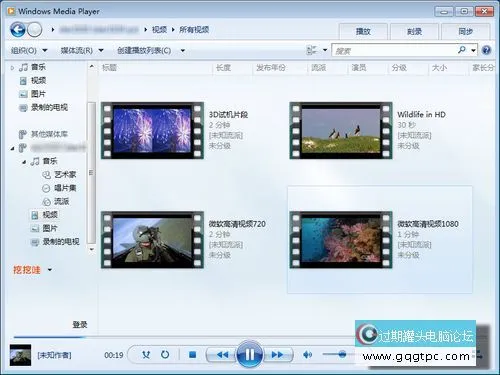Click the title text Wildlife in HD
This screenshot has height=375, width=500.
click(421, 115)
